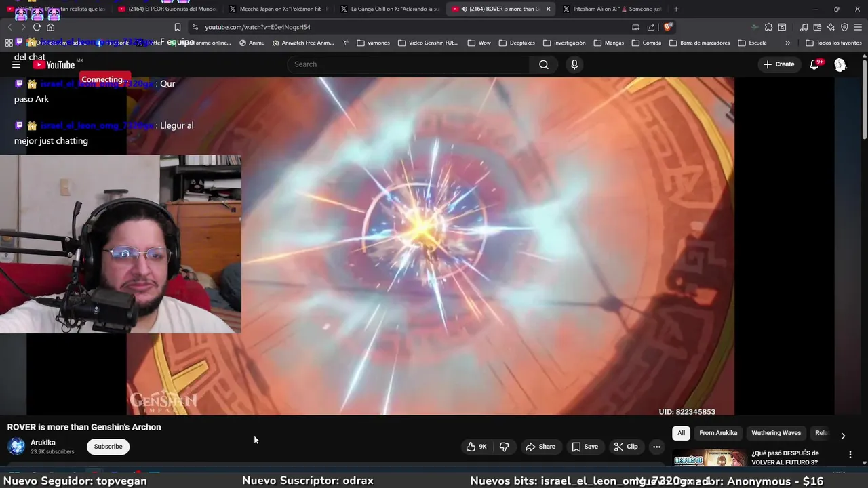
Task: Show hidden bookmarks with double chevron
Action: [x=787, y=43]
